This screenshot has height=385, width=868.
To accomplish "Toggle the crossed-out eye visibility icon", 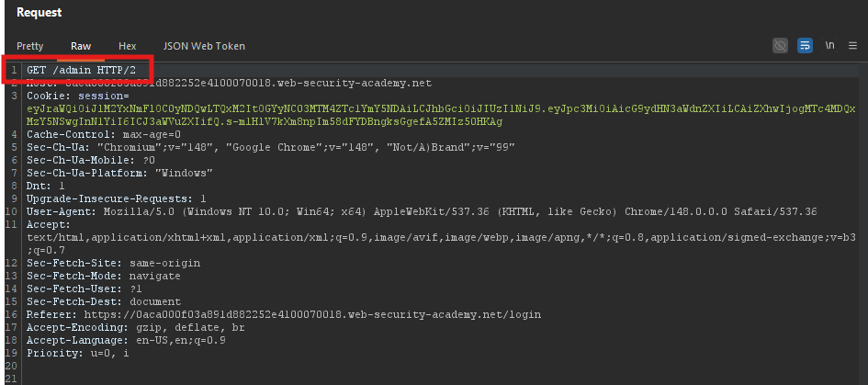I will (x=780, y=45).
